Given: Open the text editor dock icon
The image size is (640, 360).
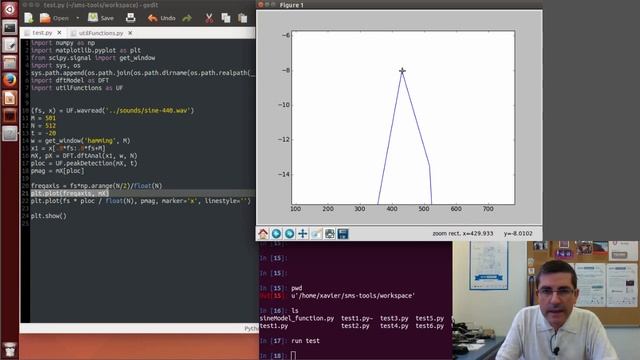Looking at the screenshot, I should click(9, 45).
